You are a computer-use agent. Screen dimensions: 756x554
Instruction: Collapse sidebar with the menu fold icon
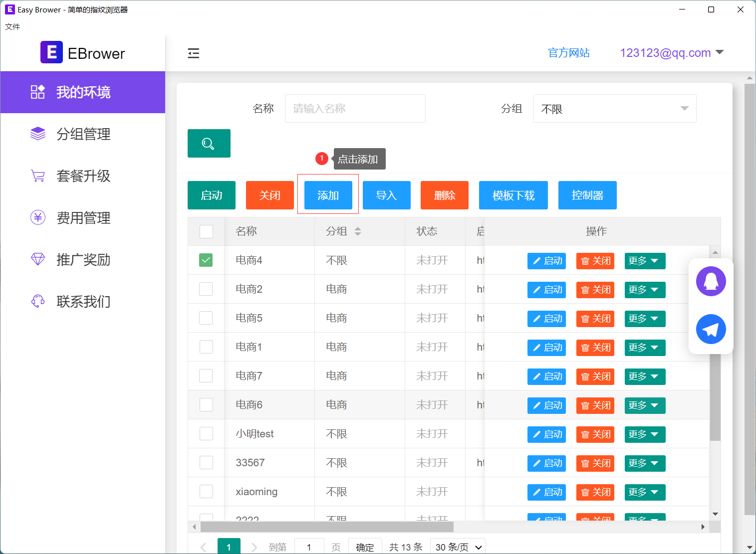pyautogui.click(x=194, y=53)
